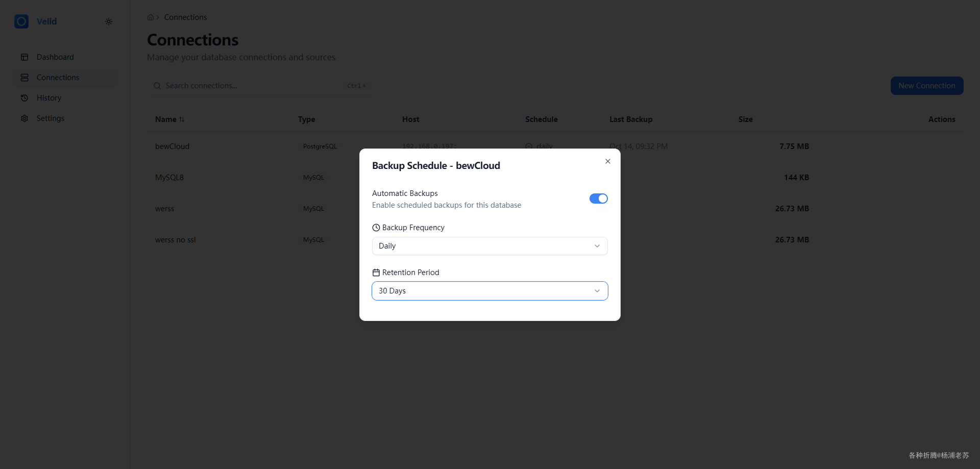Click the History clock icon

point(24,98)
